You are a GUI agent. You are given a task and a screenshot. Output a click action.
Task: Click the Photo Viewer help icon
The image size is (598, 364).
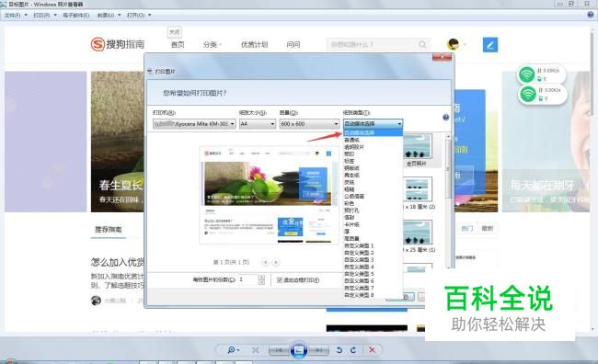[x=591, y=15]
